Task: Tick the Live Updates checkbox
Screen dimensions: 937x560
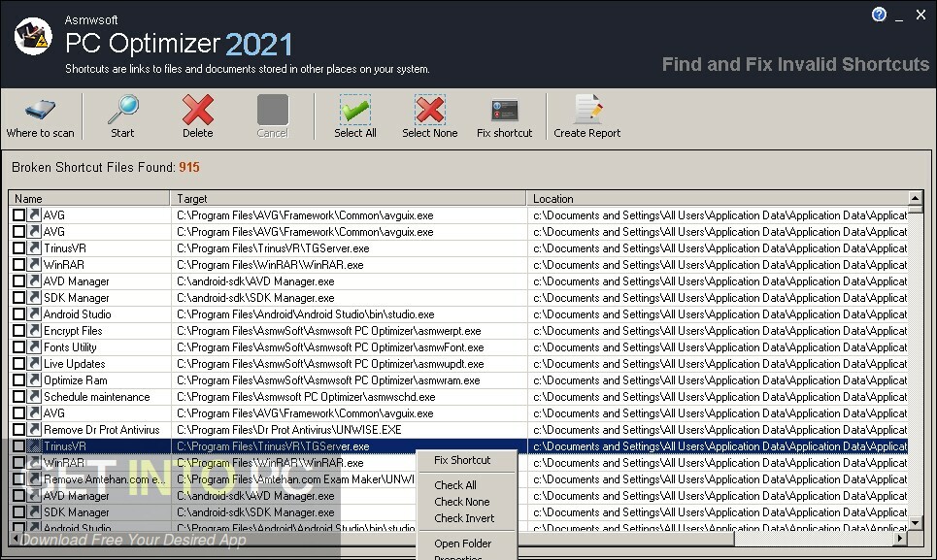Action: 19,364
